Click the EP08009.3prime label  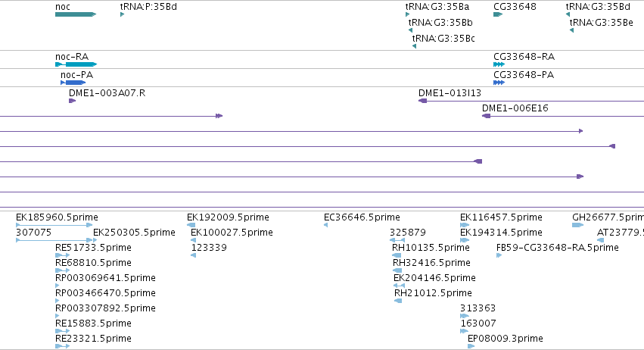[x=506, y=339]
